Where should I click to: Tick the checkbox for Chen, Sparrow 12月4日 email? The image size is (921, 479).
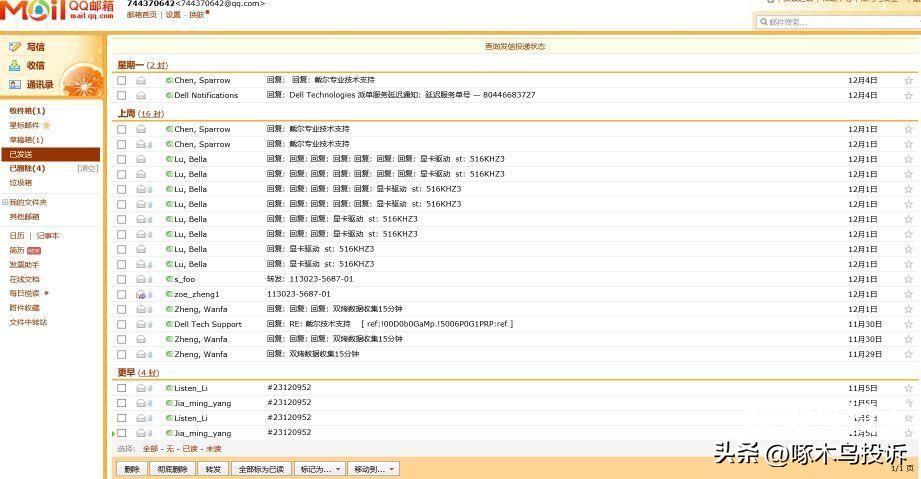(122, 81)
